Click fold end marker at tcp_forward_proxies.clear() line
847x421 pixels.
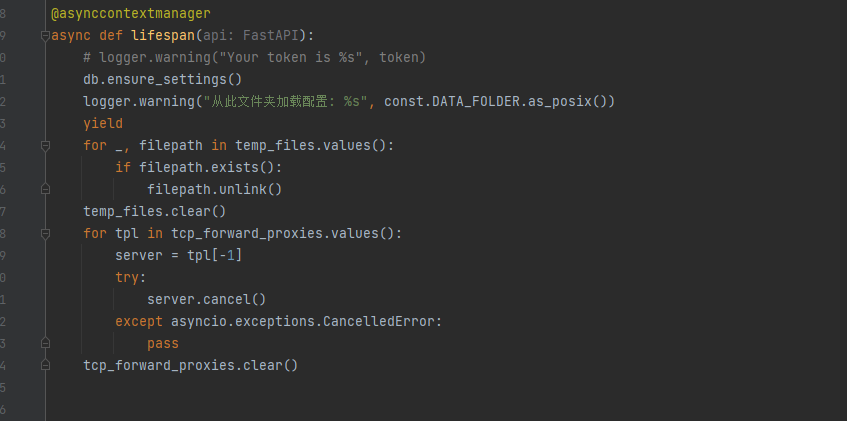45,365
